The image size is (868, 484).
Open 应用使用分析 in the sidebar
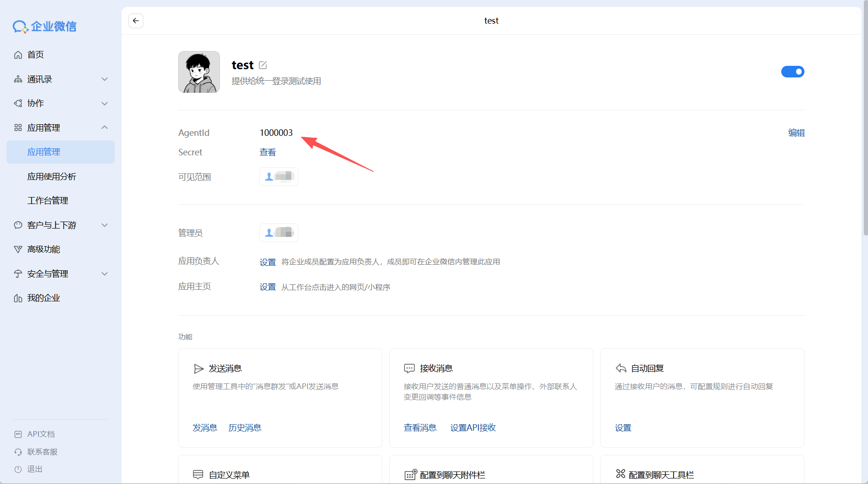[x=52, y=176]
